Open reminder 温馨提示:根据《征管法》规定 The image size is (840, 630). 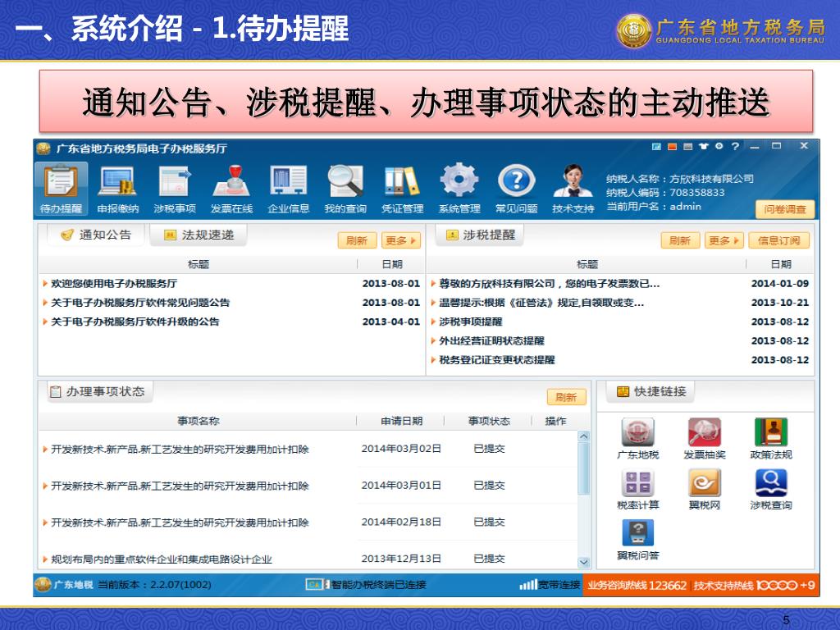(x=541, y=303)
